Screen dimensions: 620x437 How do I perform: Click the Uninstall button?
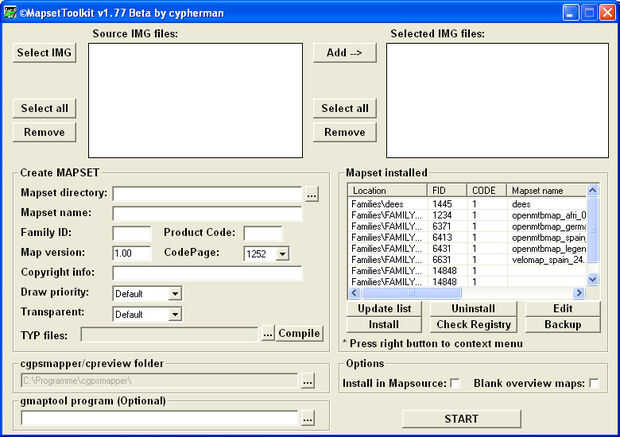(x=473, y=308)
